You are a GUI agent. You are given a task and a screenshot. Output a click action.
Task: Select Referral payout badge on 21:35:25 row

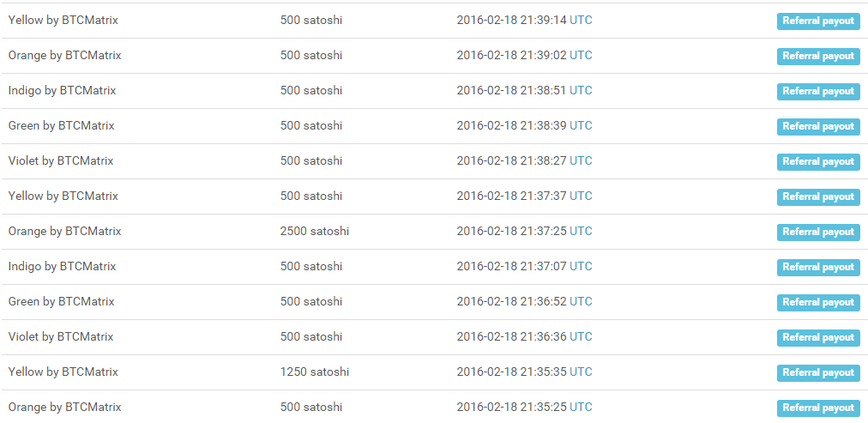[x=818, y=408]
